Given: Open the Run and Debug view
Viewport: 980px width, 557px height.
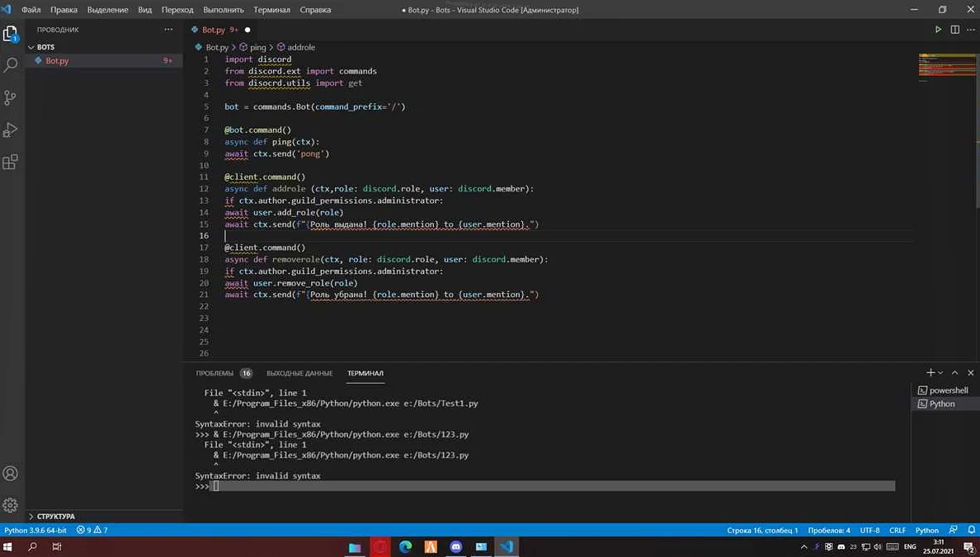Looking at the screenshot, I should click(11, 130).
